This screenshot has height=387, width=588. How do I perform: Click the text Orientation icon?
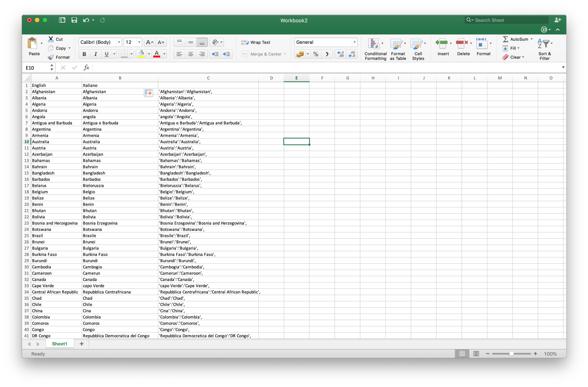tap(215, 42)
